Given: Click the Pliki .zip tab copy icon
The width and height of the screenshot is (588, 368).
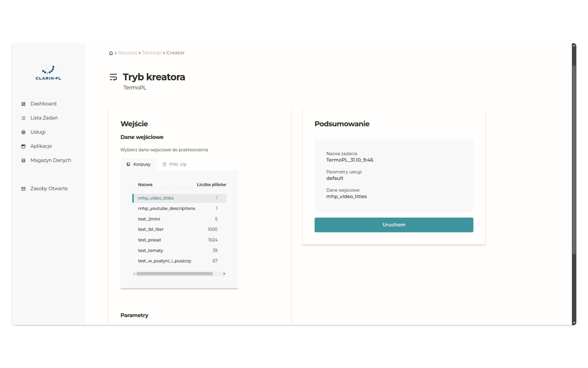Looking at the screenshot, I should coord(164,164).
